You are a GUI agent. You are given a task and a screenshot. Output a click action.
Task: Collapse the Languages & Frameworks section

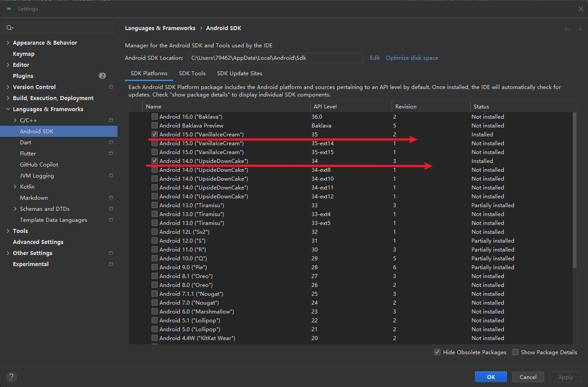coord(8,109)
